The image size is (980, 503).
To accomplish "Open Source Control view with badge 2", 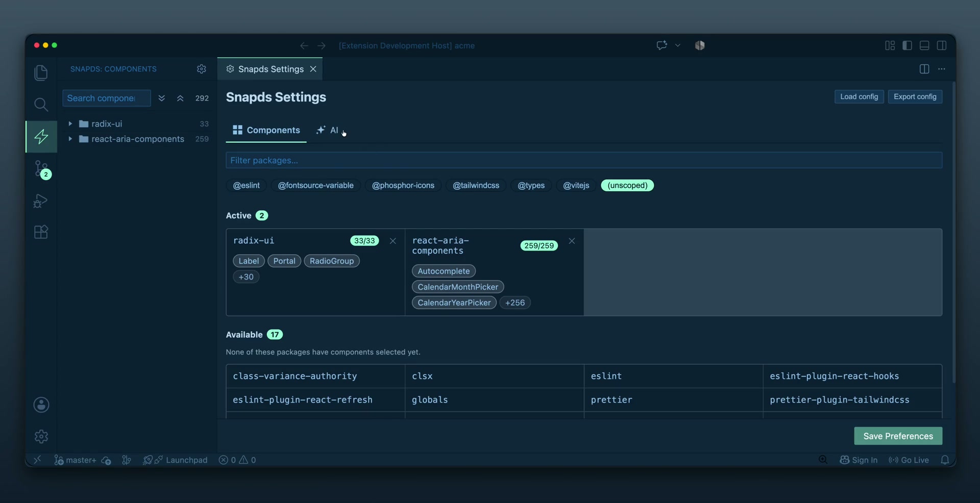I will click(x=41, y=169).
